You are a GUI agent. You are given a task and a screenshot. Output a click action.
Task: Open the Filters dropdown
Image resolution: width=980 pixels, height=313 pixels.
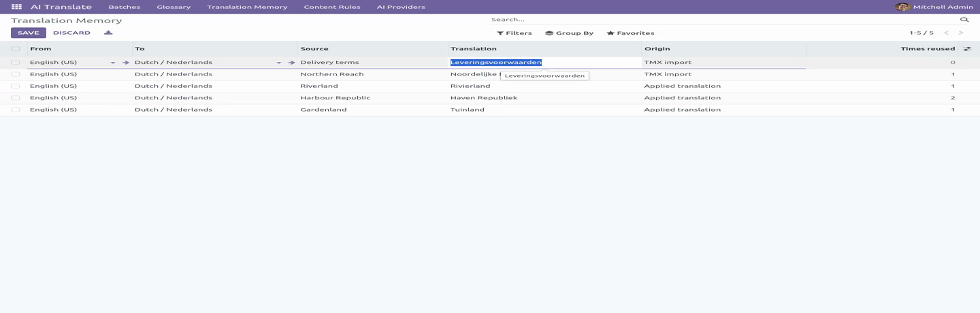514,33
